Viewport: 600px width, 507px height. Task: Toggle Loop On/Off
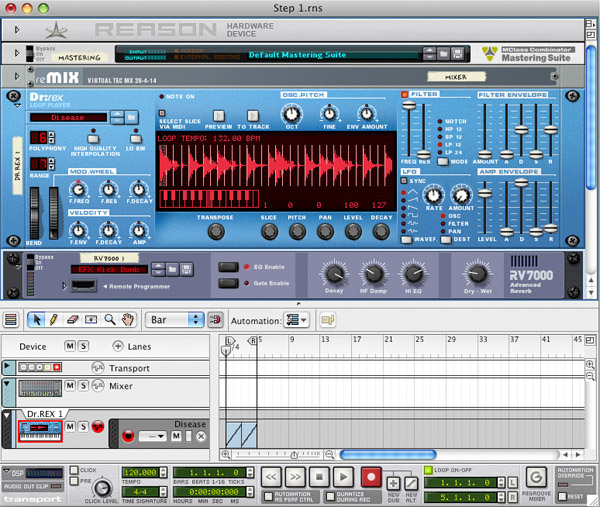pos(428,470)
